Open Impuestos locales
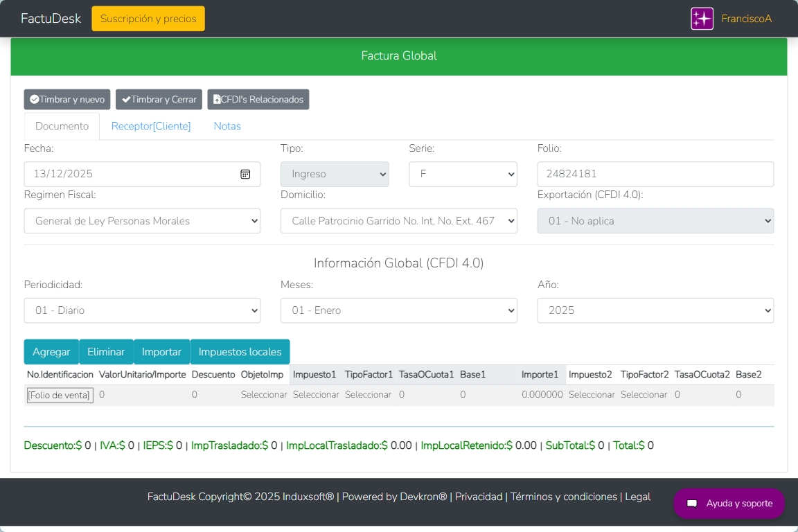The height and width of the screenshot is (532, 798). pos(240,352)
